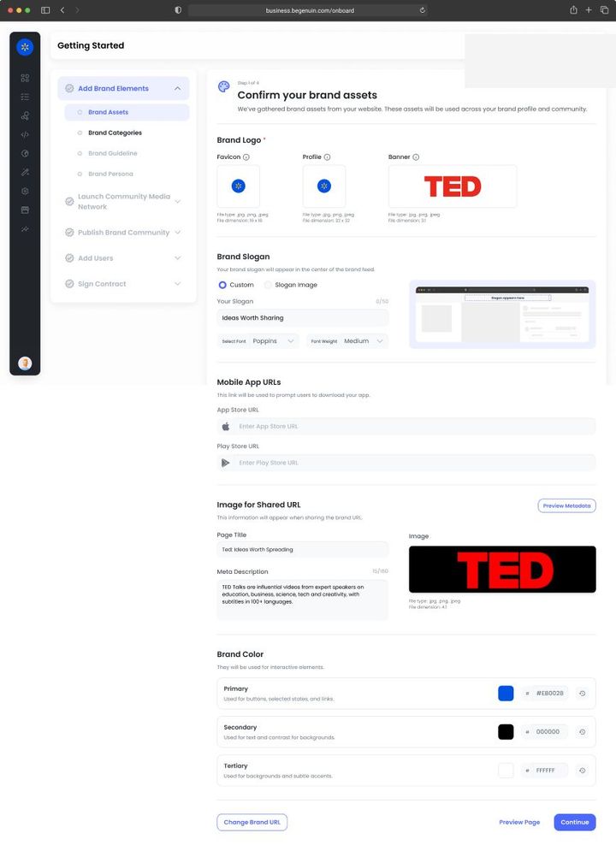The height and width of the screenshot is (845, 616).
Task: Click the slogan placement preview image
Action: pyautogui.click(x=502, y=314)
